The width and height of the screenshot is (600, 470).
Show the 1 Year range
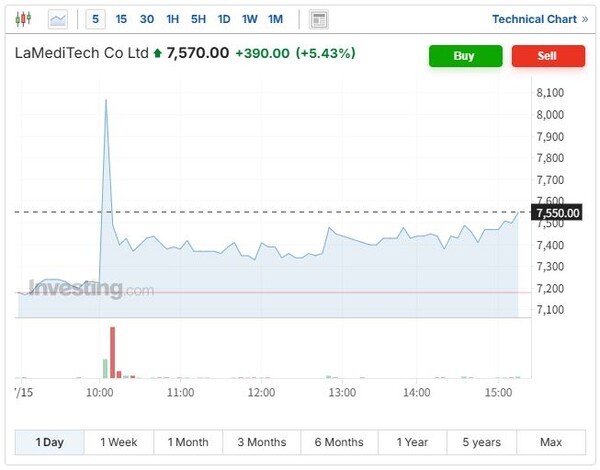pos(412,442)
